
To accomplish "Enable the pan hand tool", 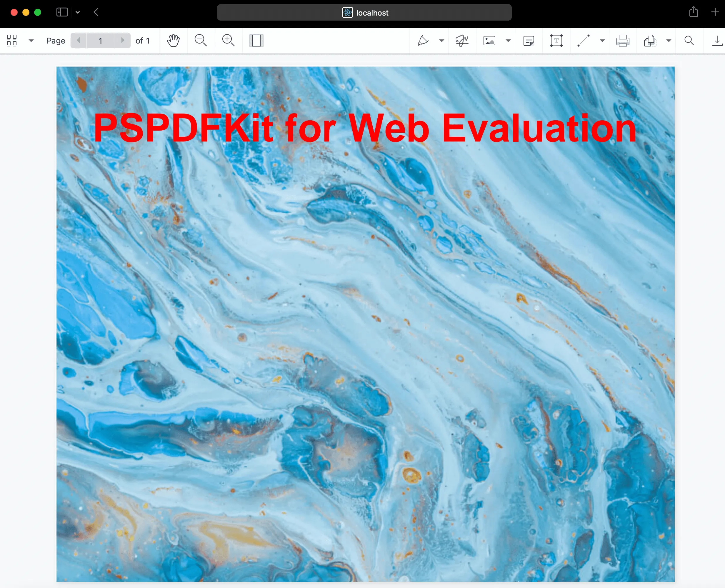I will coord(173,41).
